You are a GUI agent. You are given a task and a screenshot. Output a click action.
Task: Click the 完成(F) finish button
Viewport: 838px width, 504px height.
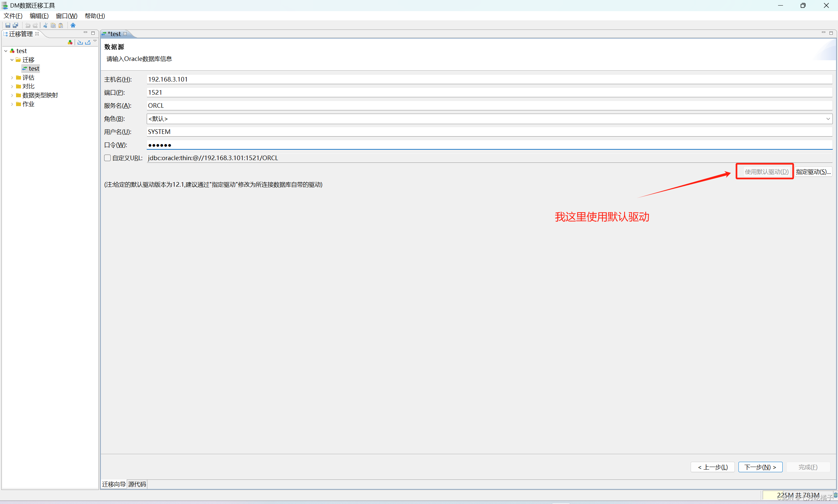click(x=808, y=467)
